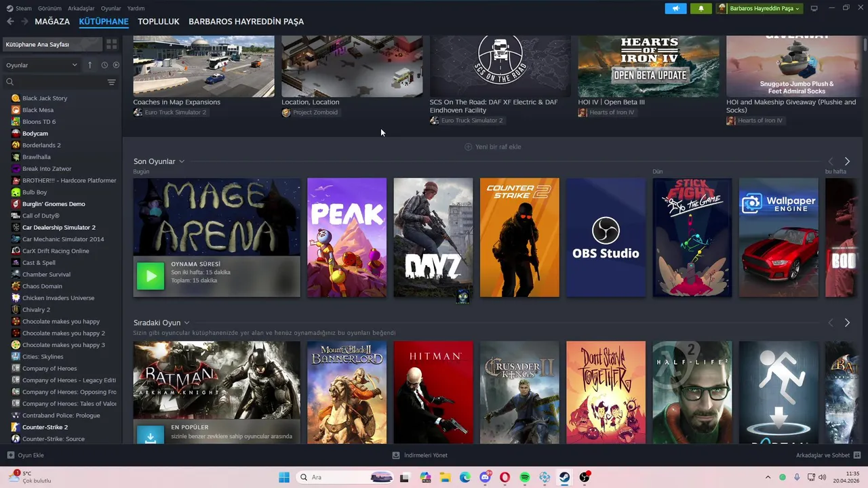
Task: Open the PEAK game cover
Action: coord(347,237)
